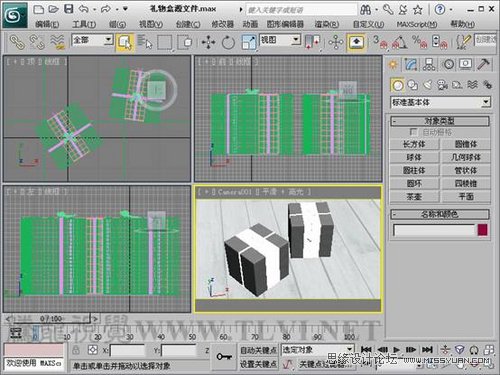Toggle Auto Key (自动关键点) mode
The height and width of the screenshot is (375, 500).
[259, 350]
